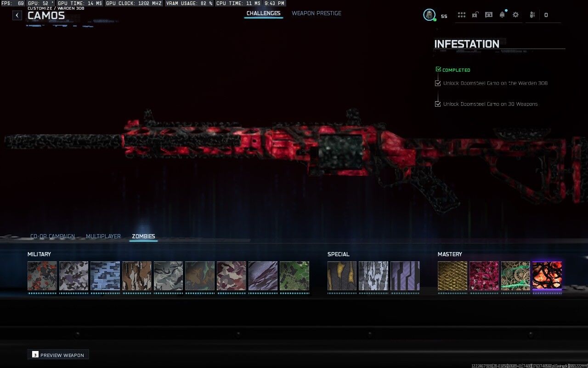
Task: Select the pink crystal Mastery camo
Action: (484, 276)
